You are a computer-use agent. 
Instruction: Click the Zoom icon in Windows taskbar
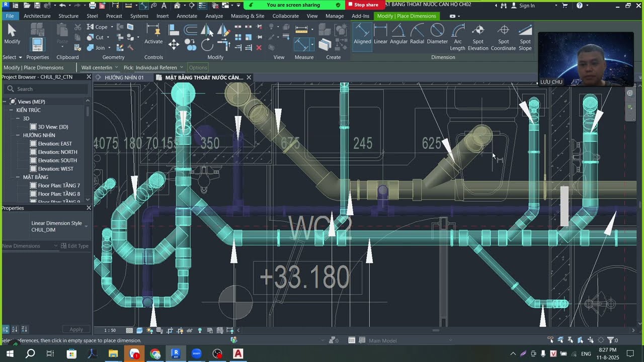(x=196, y=353)
